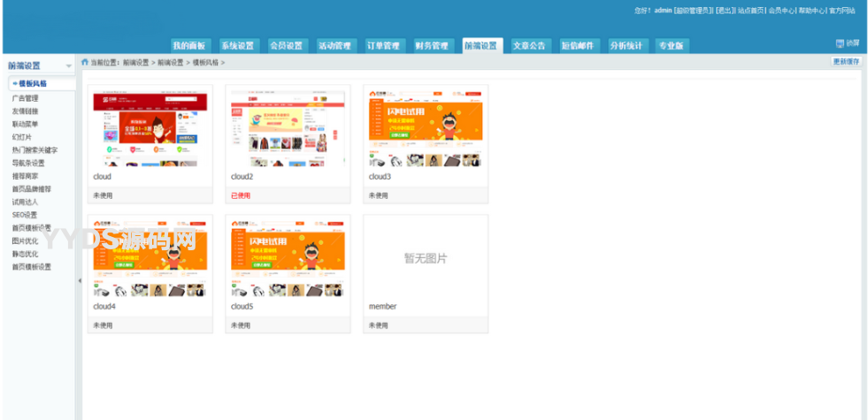The width and height of the screenshot is (868, 420).
Task: Click the cloud3 template name label
Action: 380,177
